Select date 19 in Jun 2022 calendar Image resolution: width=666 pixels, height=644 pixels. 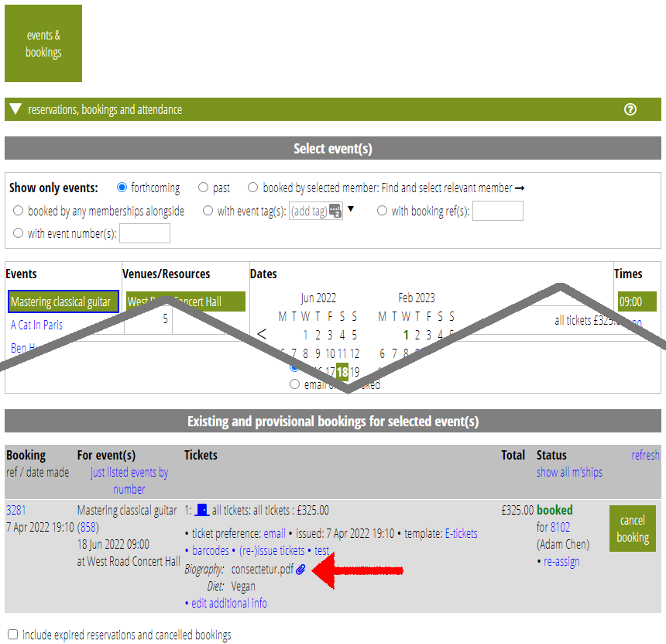(x=355, y=372)
